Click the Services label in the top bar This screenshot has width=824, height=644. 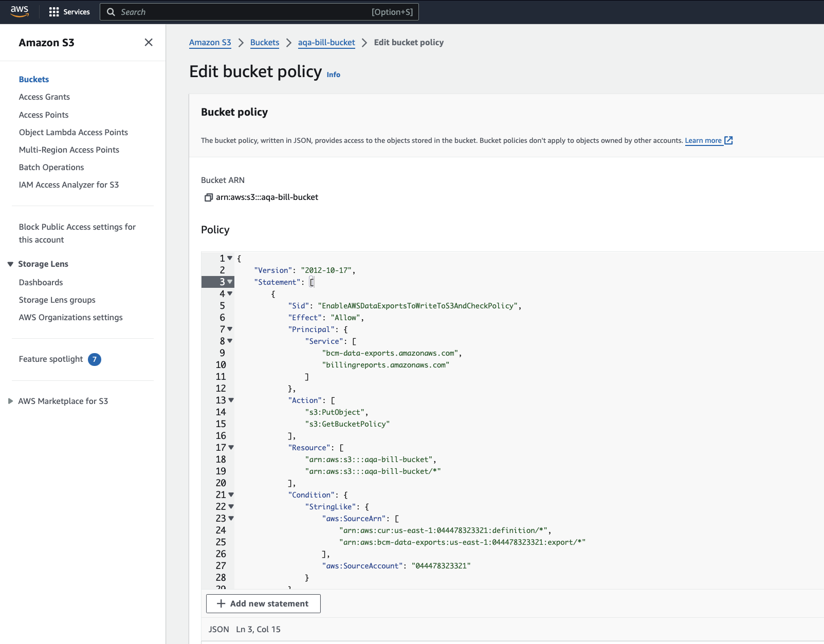point(77,12)
